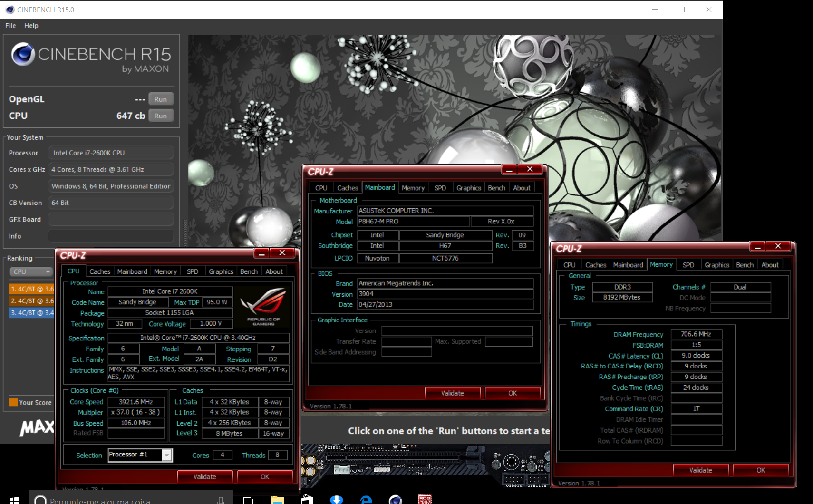This screenshot has height=504, width=813.
Task: Open Caches tab in CPU-Z Memory window
Action: [x=596, y=265]
